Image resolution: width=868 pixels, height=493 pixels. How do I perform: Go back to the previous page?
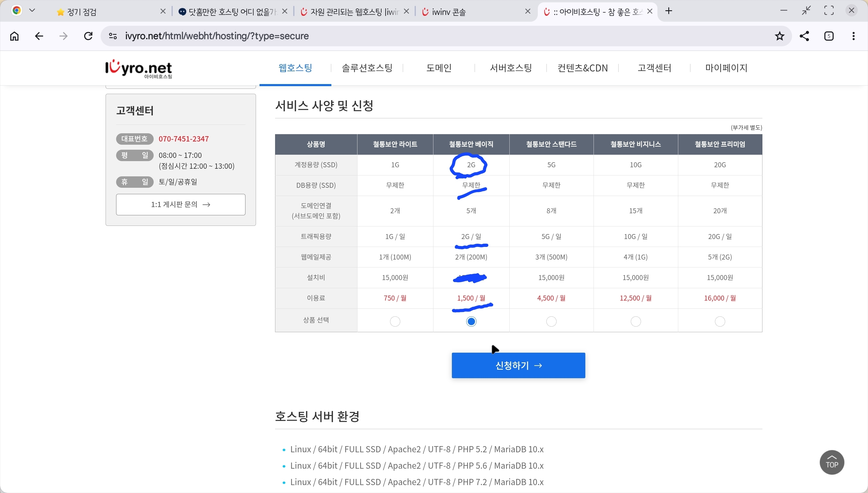point(39,36)
